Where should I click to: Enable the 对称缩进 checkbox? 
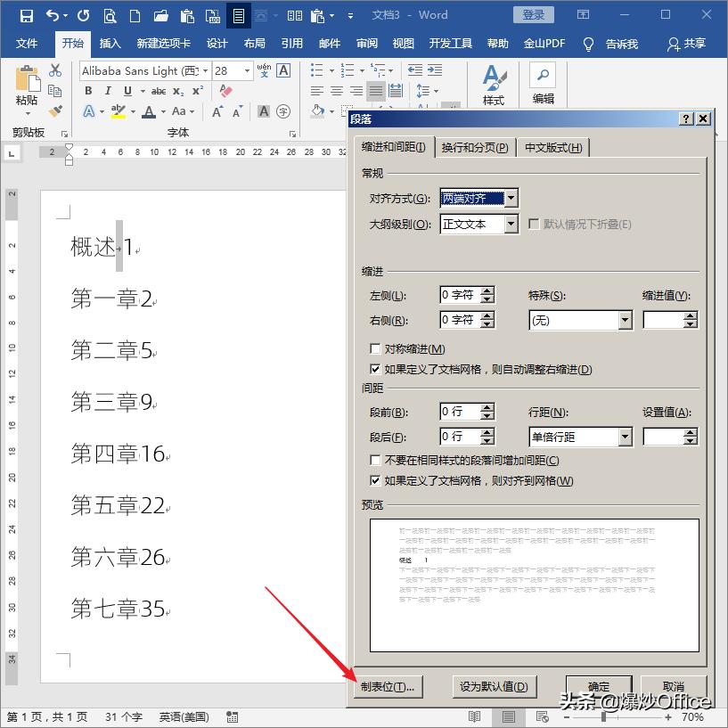[x=375, y=349]
